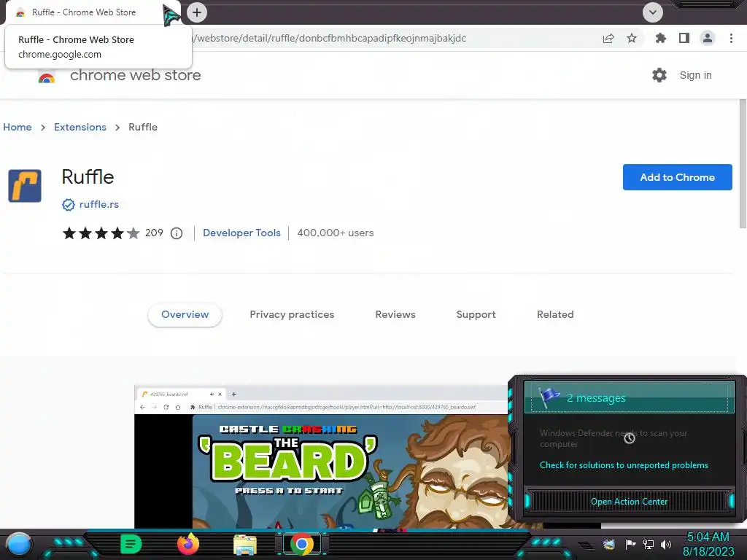The height and width of the screenshot is (560, 747).
Task: Click the Ruffle - Chrome Web Store tab
Action: 83,12
